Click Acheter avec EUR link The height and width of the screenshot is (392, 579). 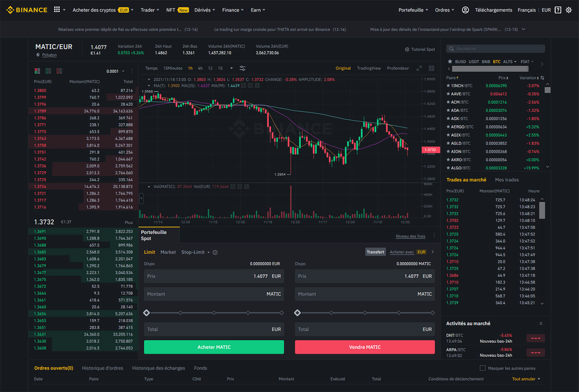pyautogui.click(x=408, y=252)
